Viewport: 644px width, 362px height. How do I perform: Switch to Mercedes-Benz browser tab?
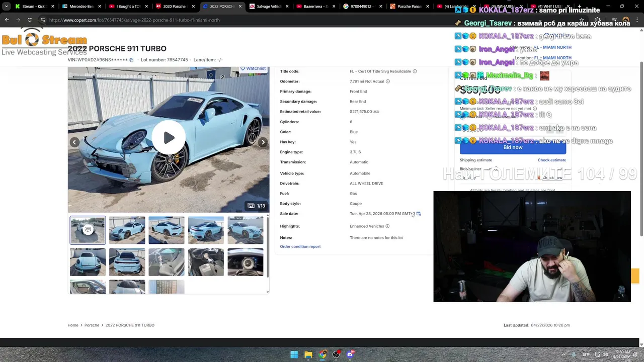point(80,7)
